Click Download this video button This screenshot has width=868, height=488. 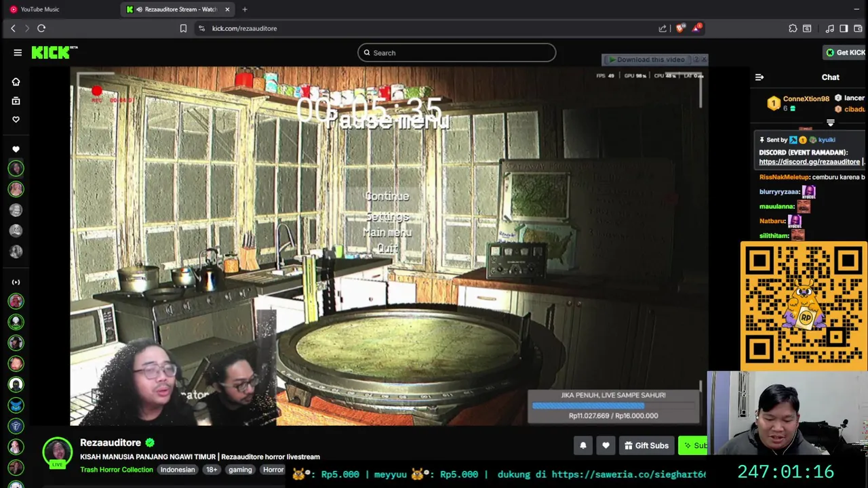click(646, 60)
